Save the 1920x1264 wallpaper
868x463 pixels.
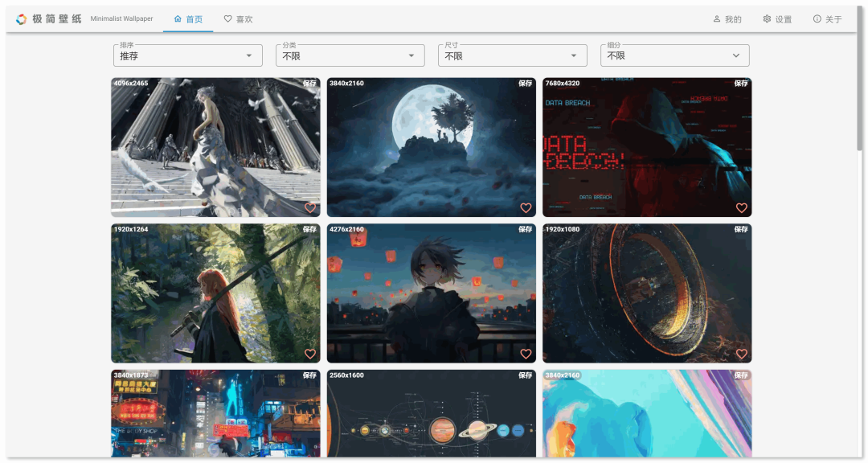pyautogui.click(x=309, y=229)
